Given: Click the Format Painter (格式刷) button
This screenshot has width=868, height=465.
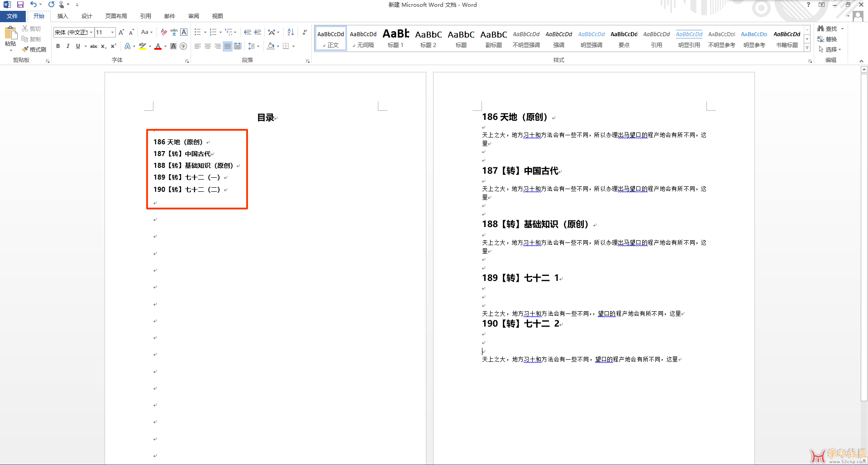Looking at the screenshot, I should tap(34, 49).
